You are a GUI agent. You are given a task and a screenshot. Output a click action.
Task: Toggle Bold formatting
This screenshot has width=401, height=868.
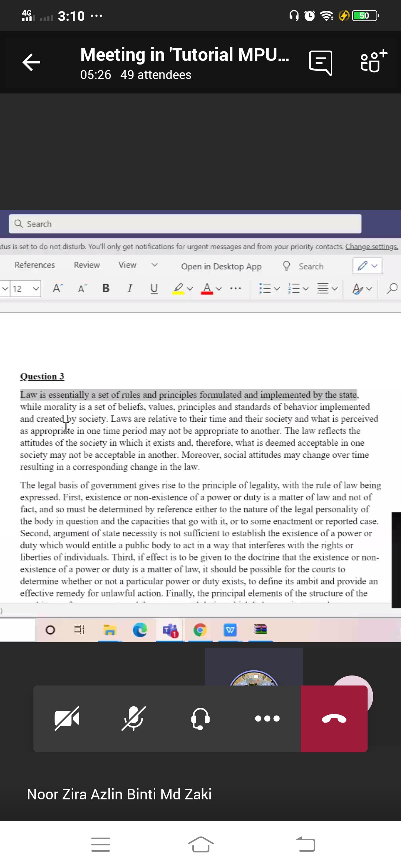106,288
